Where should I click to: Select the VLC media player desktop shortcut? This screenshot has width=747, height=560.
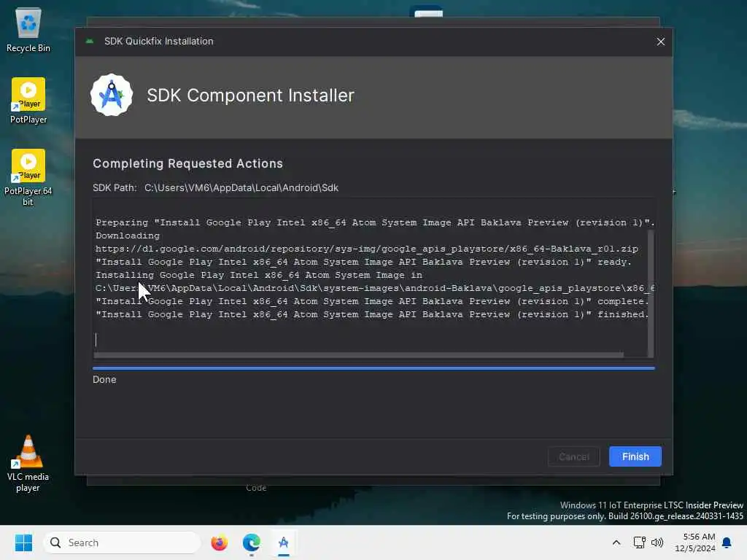(28, 463)
